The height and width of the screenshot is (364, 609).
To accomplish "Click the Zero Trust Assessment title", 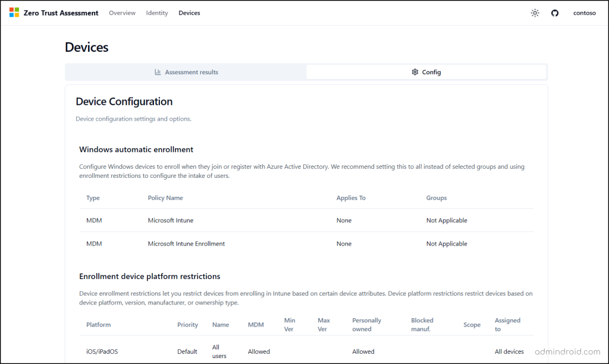I will (x=61, y=13).
